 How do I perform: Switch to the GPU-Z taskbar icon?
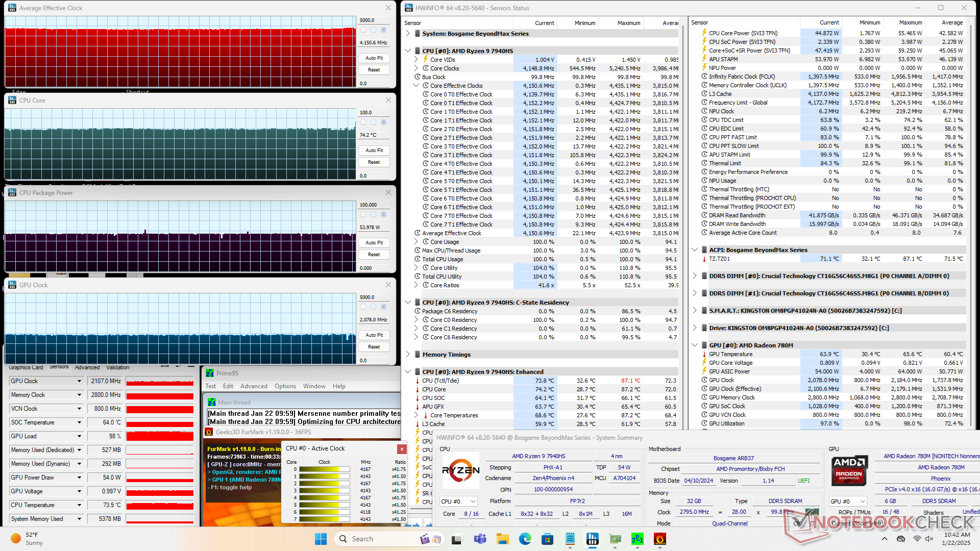pyautogui.click(x=615, y=539)
